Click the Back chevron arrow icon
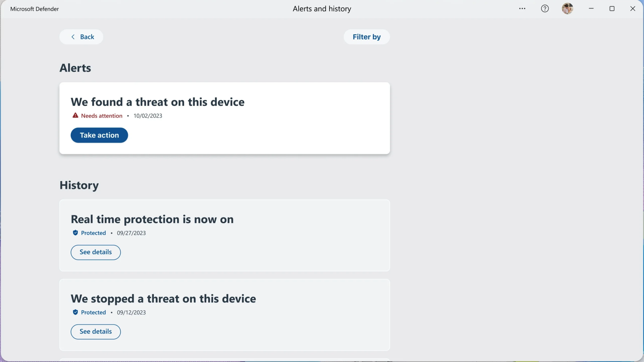This screenshot has height=362, width=644. click(73, 37)
